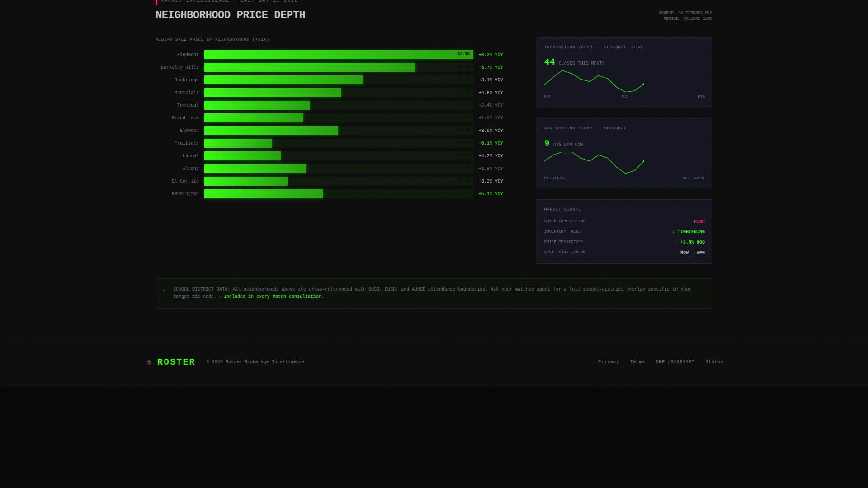Click the NOW → APR best entry window
Image resolution: width=868 pixels, height=488 pixels.
pyautogui.click(x=692, y=253)
